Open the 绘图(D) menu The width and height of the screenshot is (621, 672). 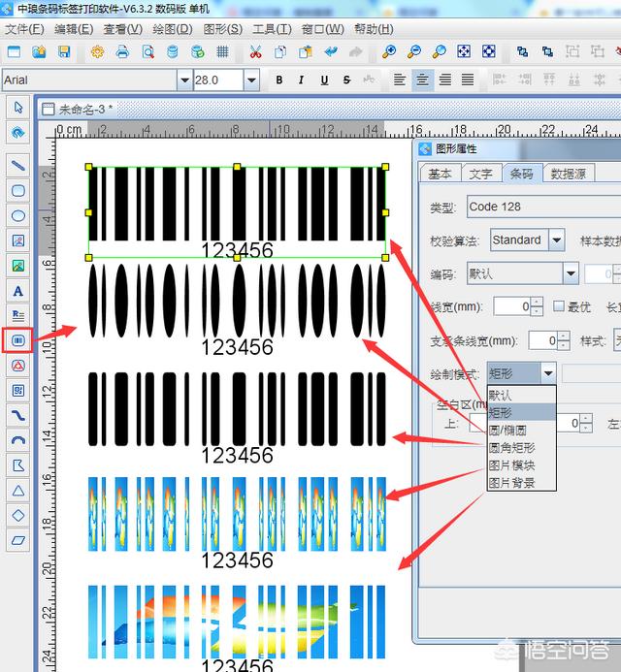pyautogui.click(x=173, y=29)
